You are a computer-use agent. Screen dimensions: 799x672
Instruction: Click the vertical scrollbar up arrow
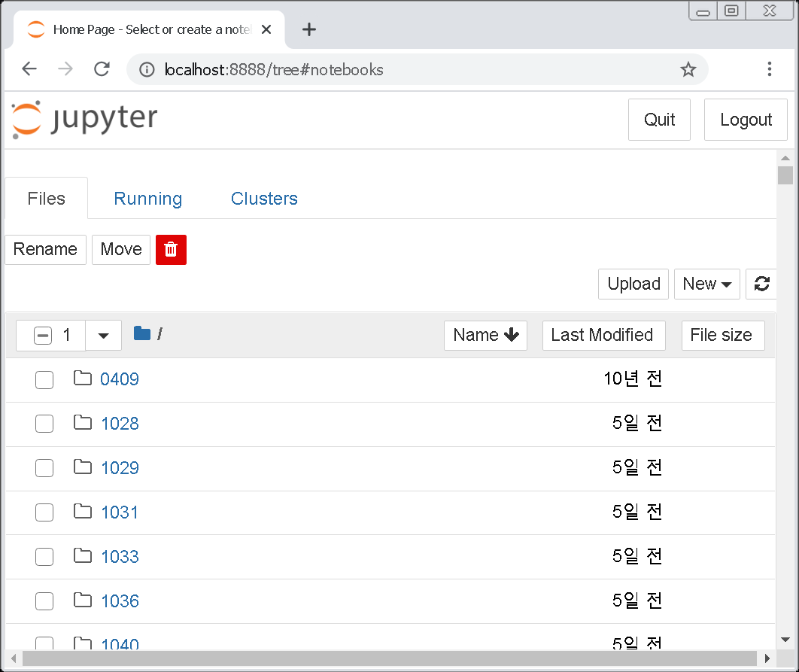click(x=785, y=158)
